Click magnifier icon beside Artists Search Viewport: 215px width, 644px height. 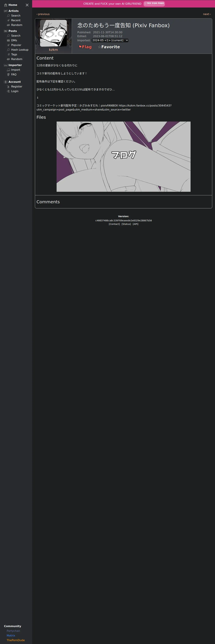(9, 16)
